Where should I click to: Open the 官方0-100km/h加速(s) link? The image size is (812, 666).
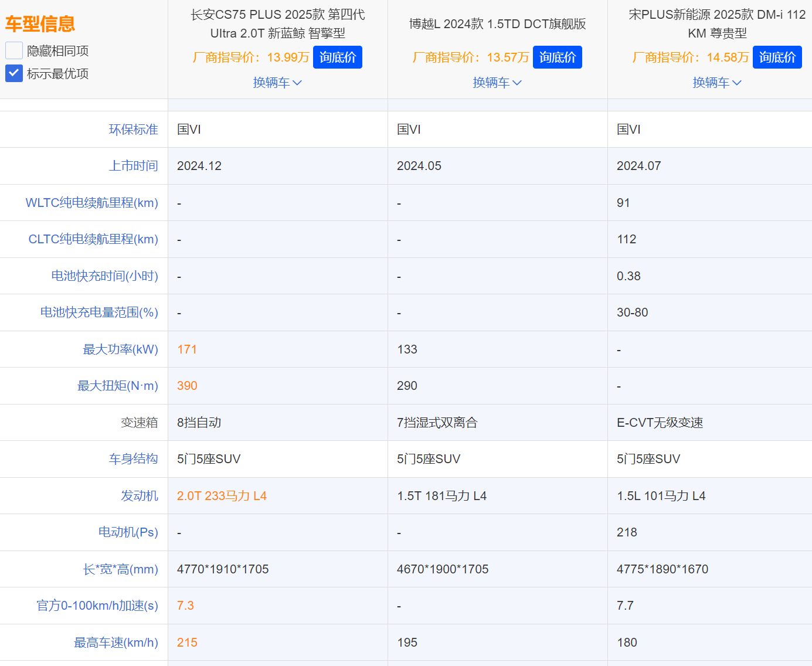coord(97,606)
